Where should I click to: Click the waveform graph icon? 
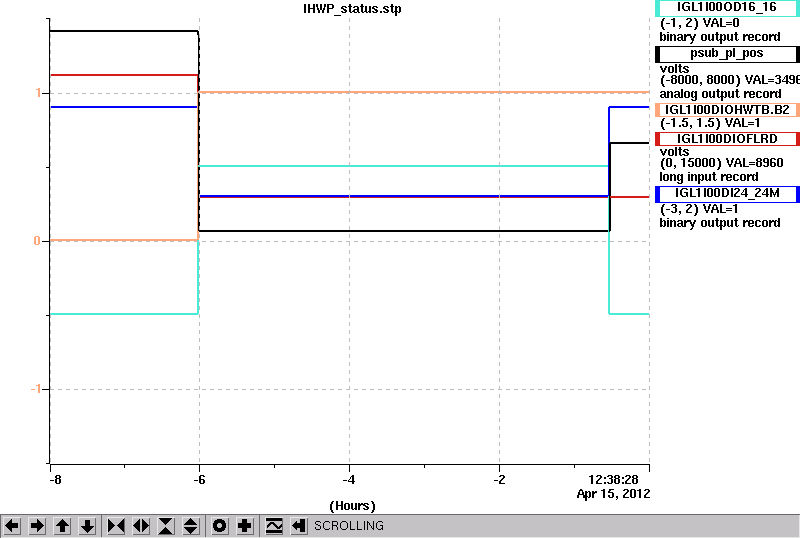[274, 526]
